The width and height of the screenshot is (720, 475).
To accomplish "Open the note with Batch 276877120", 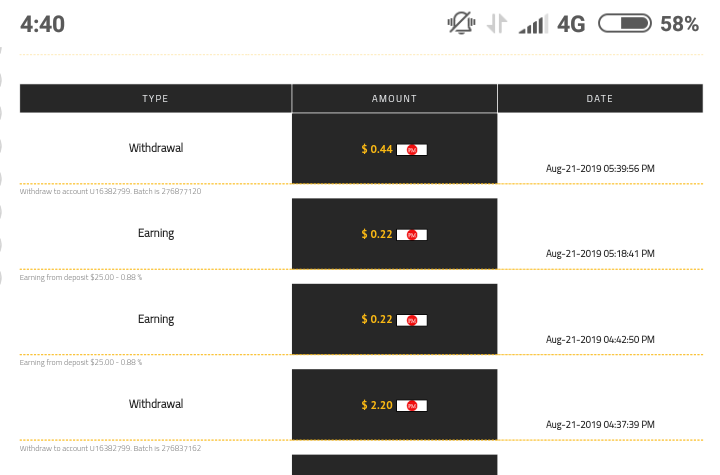I will [x=110, y=191].
